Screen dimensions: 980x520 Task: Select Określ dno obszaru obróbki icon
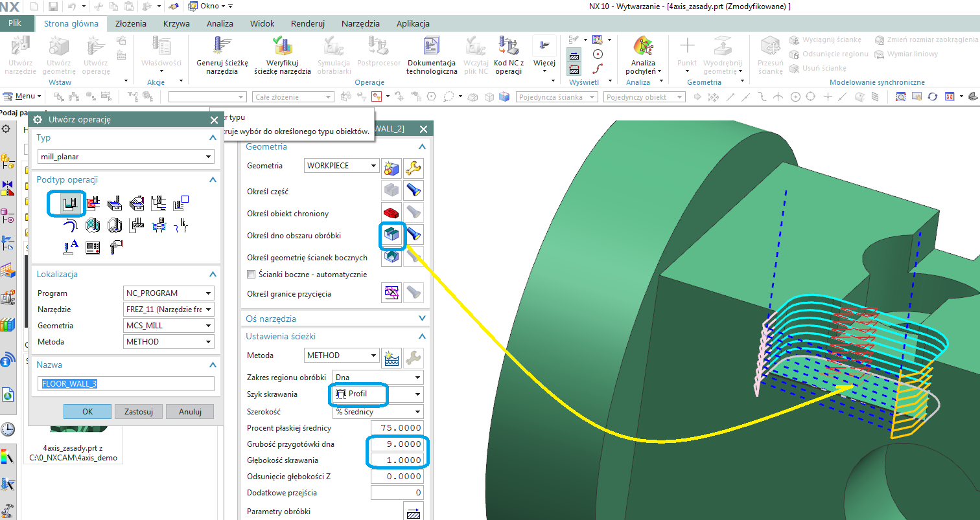pyautogui.click(x=391, y=235)
